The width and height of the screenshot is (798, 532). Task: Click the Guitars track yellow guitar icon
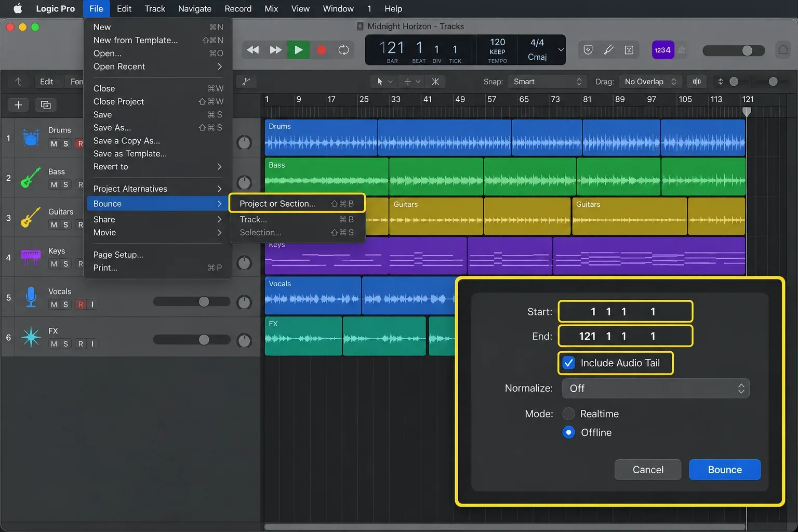(x=31, y=217)
